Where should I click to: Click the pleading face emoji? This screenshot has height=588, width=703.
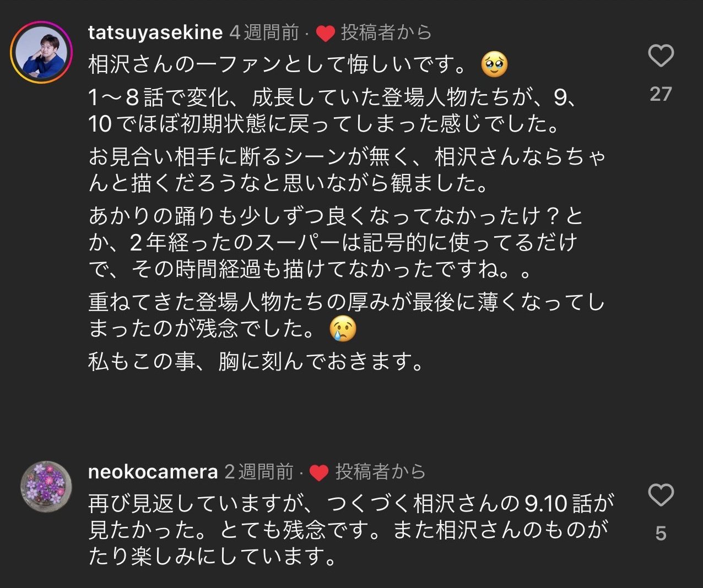[494, 66]
